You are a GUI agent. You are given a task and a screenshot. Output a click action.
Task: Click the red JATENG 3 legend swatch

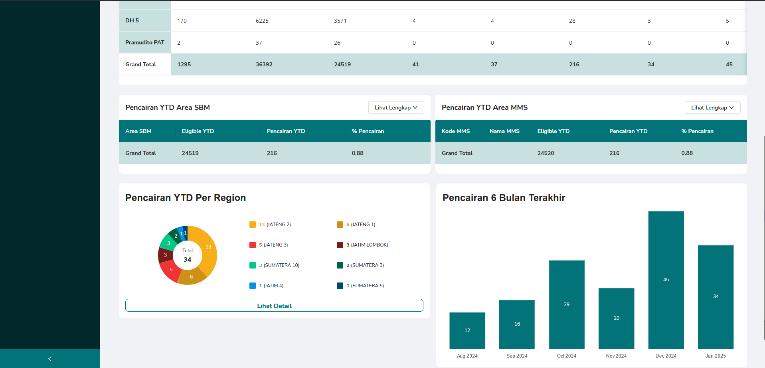tap(252, 245)
